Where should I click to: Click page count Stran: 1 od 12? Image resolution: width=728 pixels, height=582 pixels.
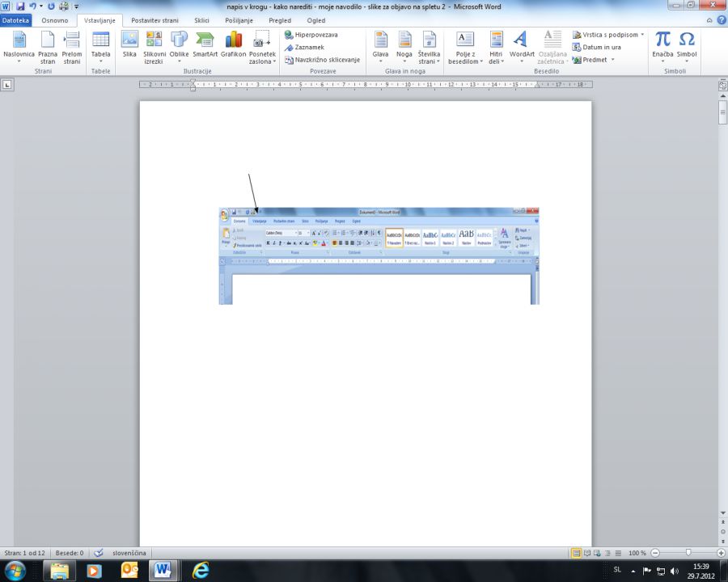coord(24,553)
